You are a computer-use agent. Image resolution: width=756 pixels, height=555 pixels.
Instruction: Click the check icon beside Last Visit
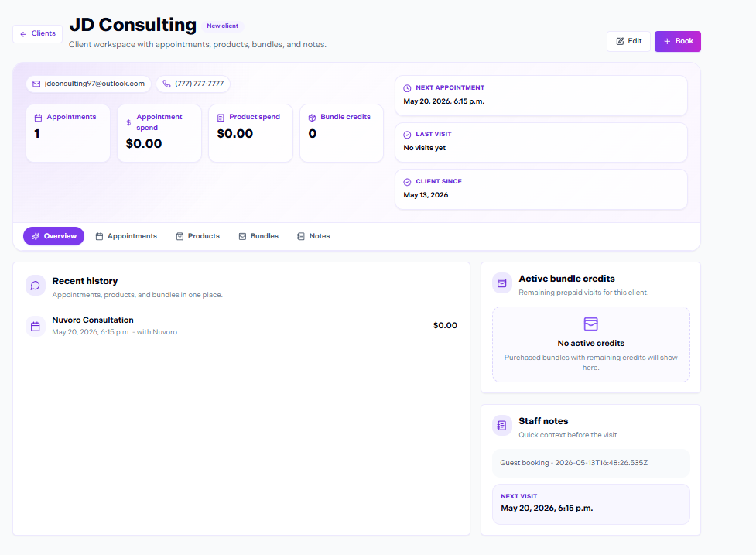click(x=407, y=135)
